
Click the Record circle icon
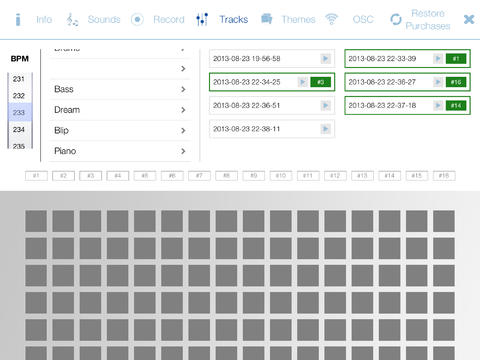(137, 20)
